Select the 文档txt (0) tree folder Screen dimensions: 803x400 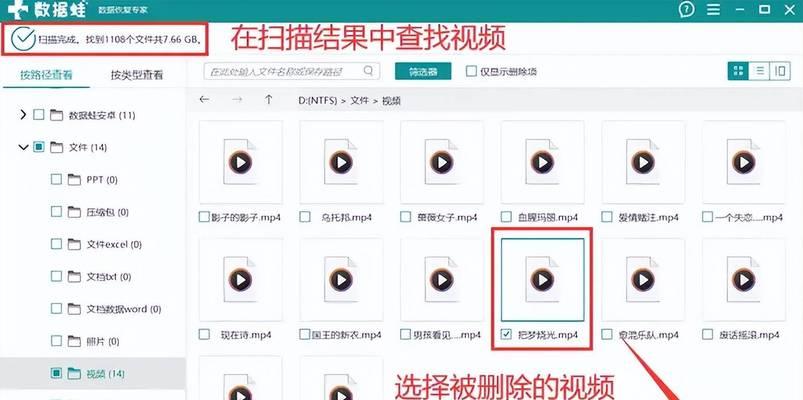[109, 277]
